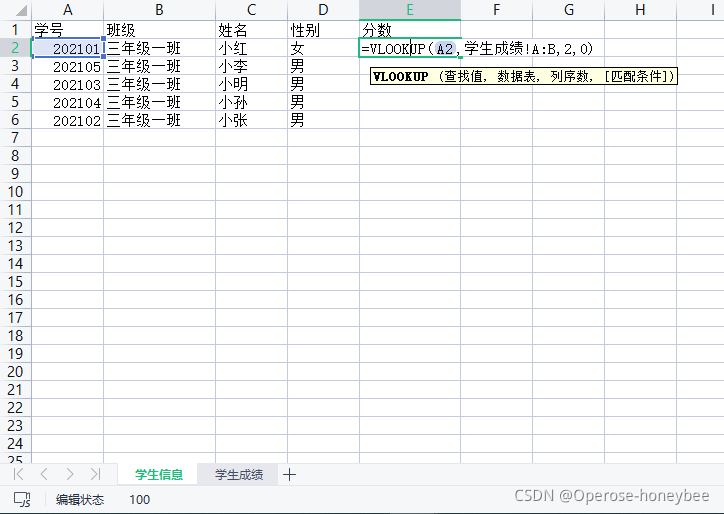724x514 pixels.
Task: Select the 姓名 header cell
Action: coord(251,30)
